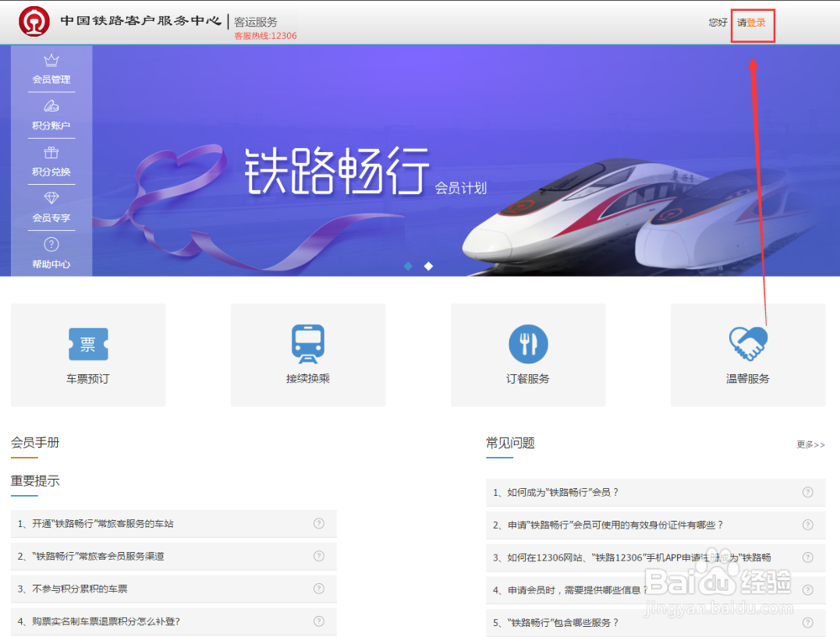The image size is (840, 637).
Task: Open item 3、不参与积分累积的车票
Action: click(174, 589)
